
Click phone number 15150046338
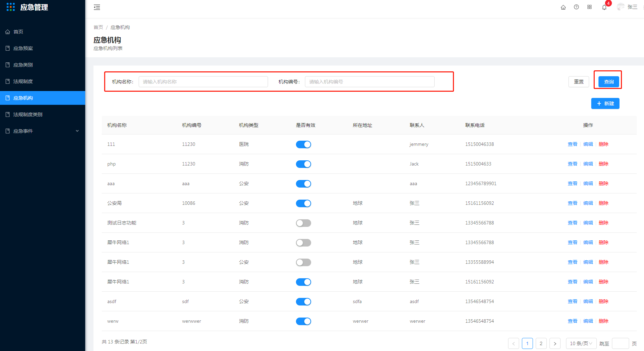[x=479, y=144]
